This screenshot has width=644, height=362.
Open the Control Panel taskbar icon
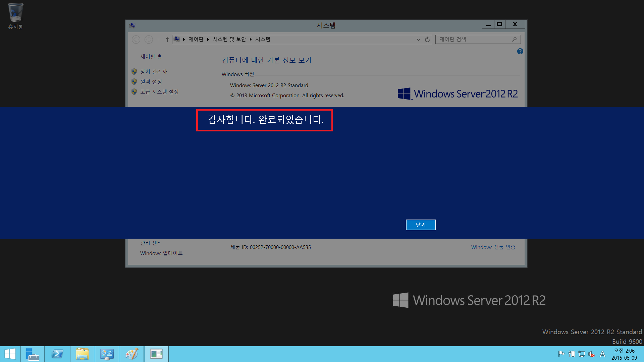coord(107,354)
